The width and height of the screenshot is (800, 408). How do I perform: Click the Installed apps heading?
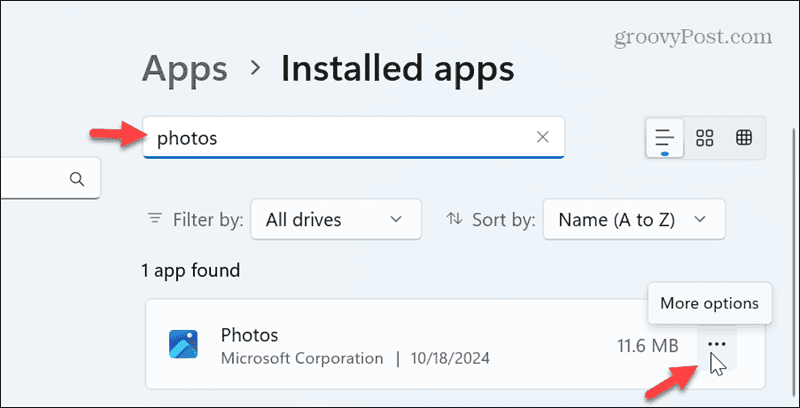tap(397, 69)
